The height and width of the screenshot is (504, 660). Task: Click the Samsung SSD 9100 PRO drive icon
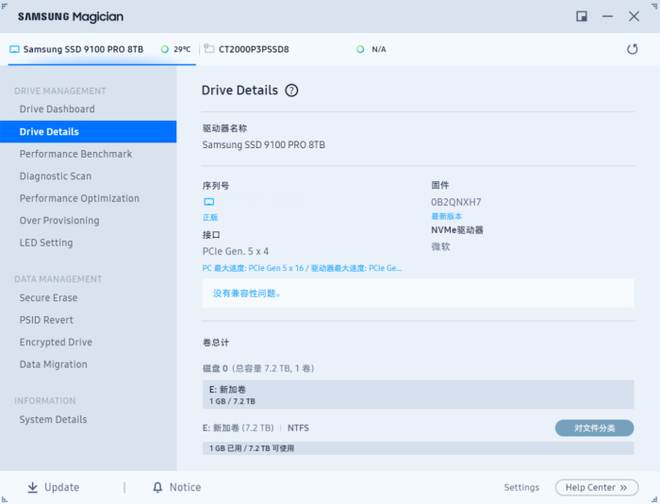[14, 49]
